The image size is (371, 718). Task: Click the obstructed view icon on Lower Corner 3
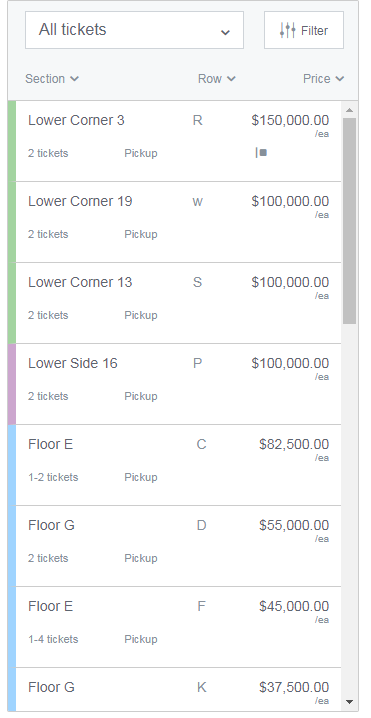click(262, 152)
